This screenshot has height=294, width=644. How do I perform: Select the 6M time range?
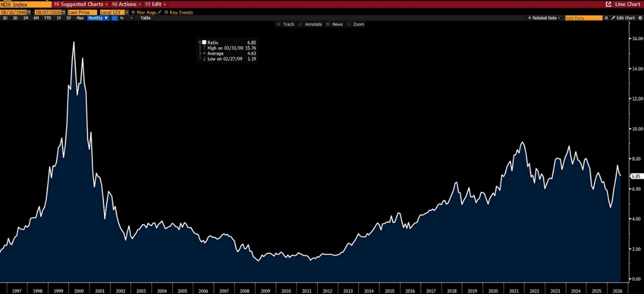click(x=36, y=18)
